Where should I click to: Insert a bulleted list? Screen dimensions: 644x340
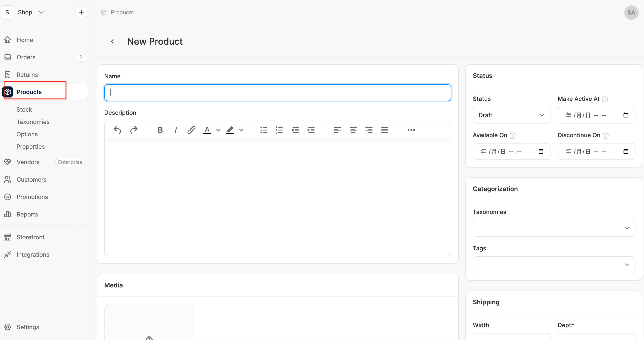264,130
